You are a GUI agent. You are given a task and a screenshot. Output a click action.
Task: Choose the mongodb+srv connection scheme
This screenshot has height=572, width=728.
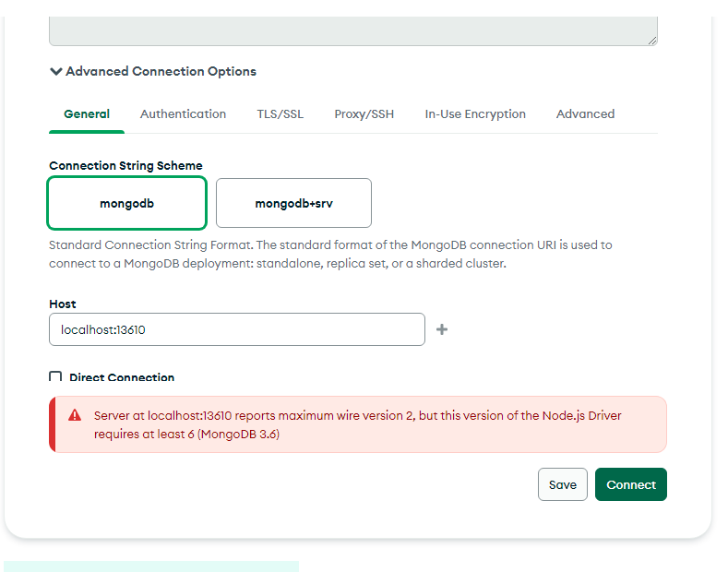click(x=293, y=203)
